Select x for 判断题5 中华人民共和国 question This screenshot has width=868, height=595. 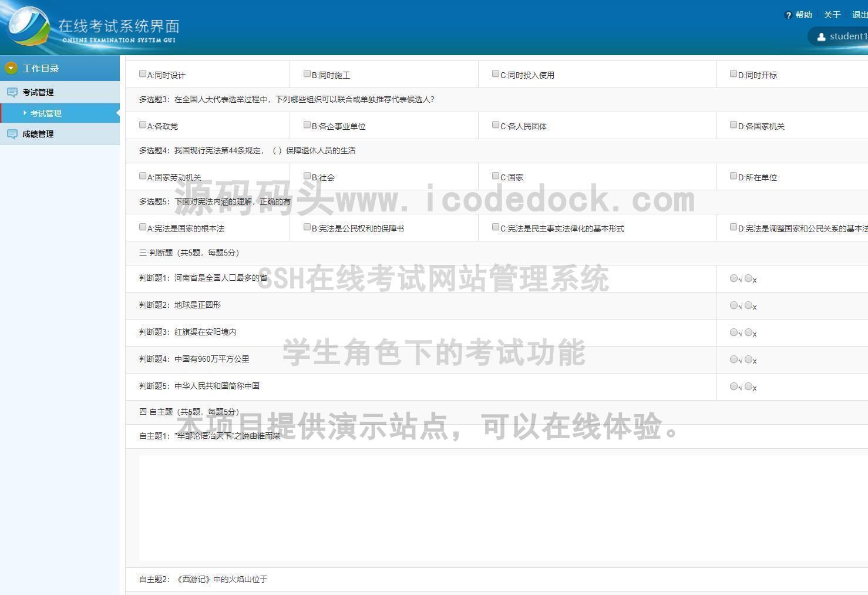click(748, 386)
